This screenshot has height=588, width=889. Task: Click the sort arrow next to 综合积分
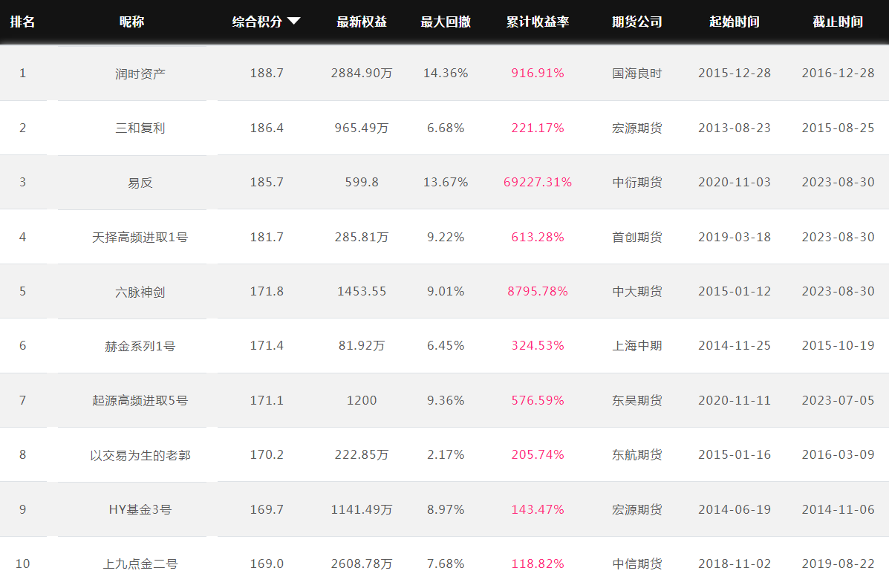coord(293,21)
